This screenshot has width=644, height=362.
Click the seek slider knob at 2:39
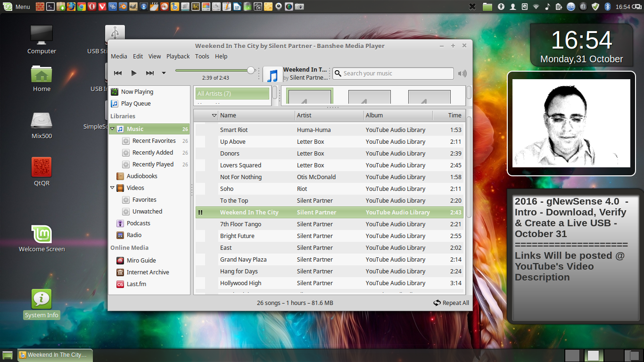pos(251,71)
